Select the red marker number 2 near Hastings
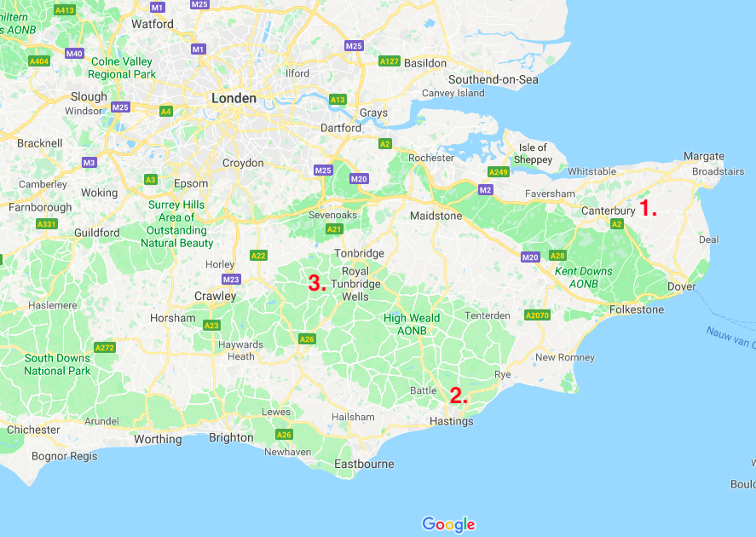The height and width of the screenshot is (537, 756). coord(459,396)
